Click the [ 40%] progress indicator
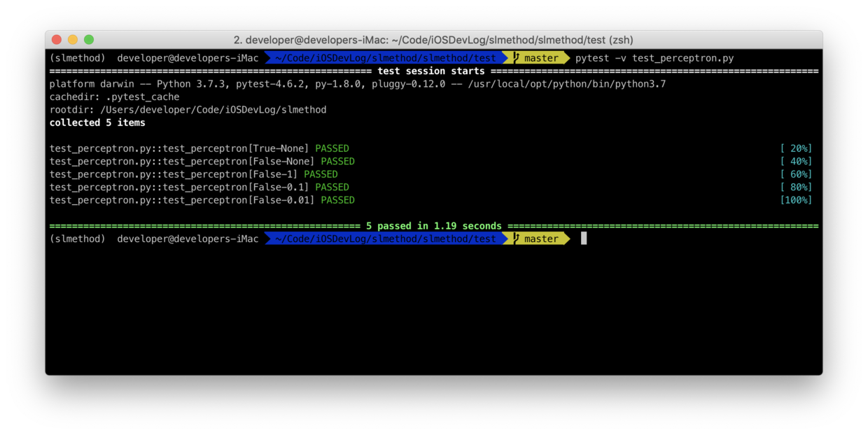 [796, 162]
